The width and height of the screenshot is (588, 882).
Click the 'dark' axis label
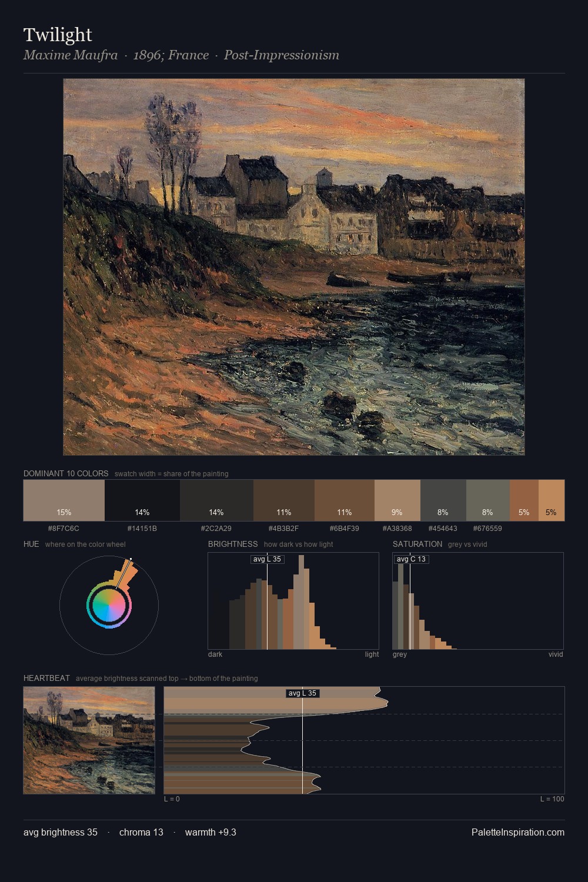(x=215, y=654)
